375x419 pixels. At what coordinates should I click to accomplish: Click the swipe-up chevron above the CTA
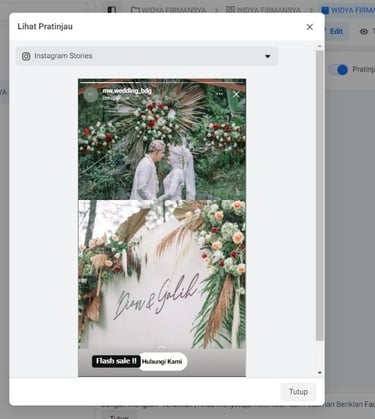tap(162, 348)
